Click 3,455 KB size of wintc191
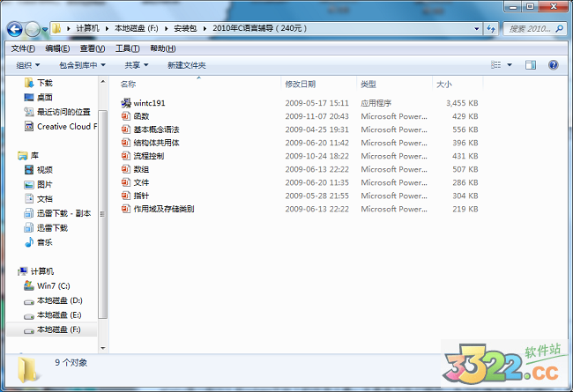The image size is (573, 392). coord(462,103)
